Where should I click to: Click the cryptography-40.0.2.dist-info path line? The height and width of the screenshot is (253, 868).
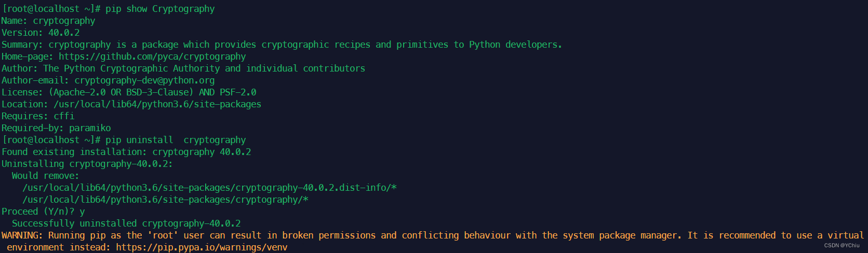(x=209, y=188)
